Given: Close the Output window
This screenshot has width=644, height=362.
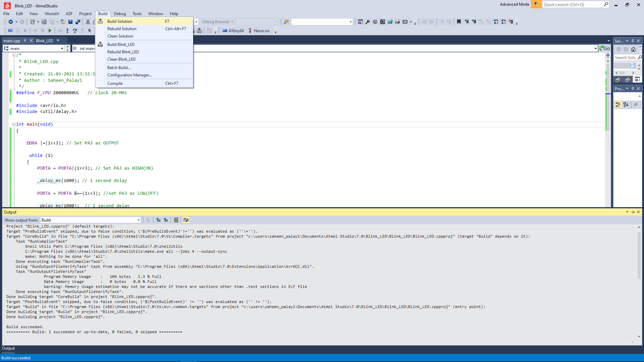Looking at the screenshot, I should tap(639, 212).
